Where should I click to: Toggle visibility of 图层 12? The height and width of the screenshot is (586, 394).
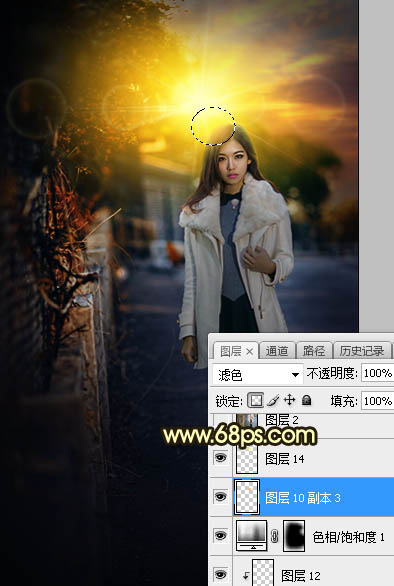coord(221,574)
